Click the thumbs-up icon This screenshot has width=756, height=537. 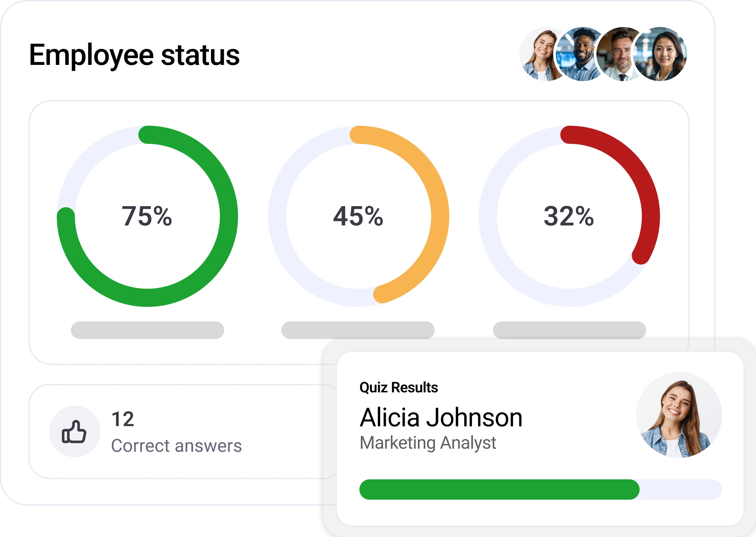pos(74,432)
